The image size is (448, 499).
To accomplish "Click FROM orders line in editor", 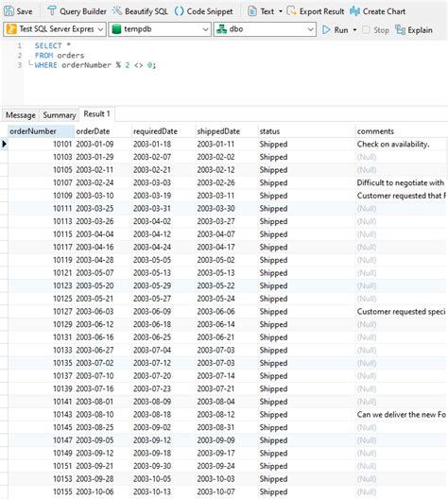I will click(60, 56).
